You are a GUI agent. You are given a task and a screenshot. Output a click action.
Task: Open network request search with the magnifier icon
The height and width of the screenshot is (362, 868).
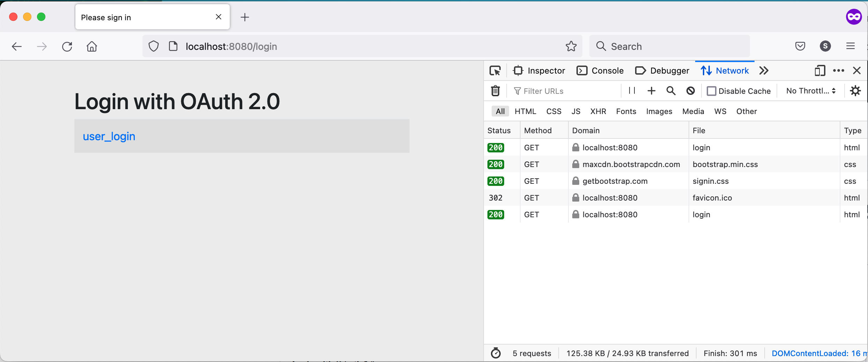point(671,91)
